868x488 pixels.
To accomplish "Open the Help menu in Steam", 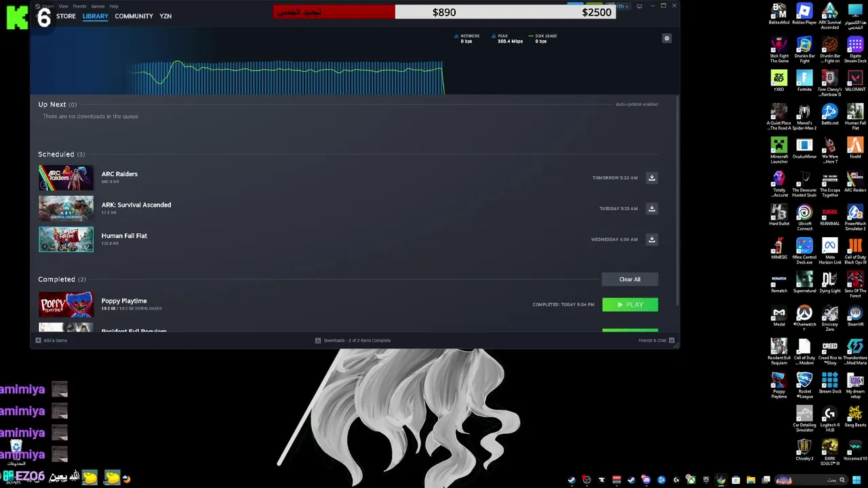I will pos(114,6).
